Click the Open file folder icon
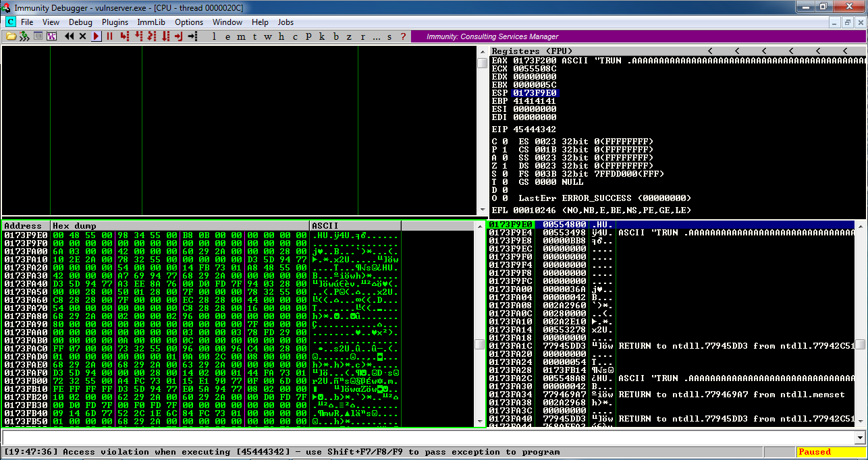 pyautogui.click(x=11, y=36)
